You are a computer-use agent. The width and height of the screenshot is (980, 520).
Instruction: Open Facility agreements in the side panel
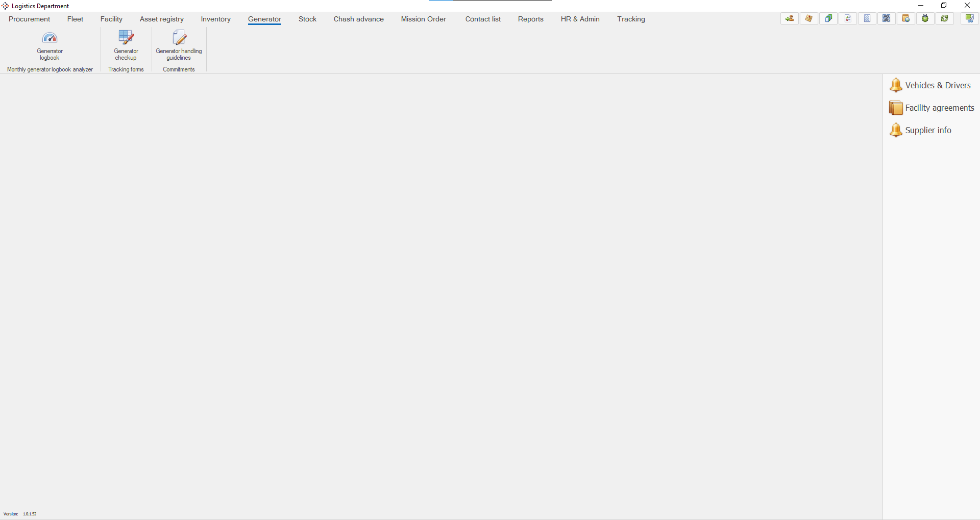tap(939, 108)
